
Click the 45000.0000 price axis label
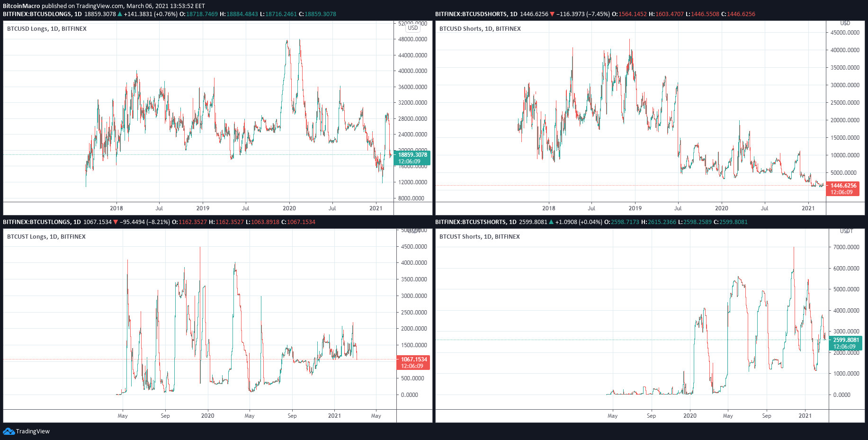pos(845,33)
